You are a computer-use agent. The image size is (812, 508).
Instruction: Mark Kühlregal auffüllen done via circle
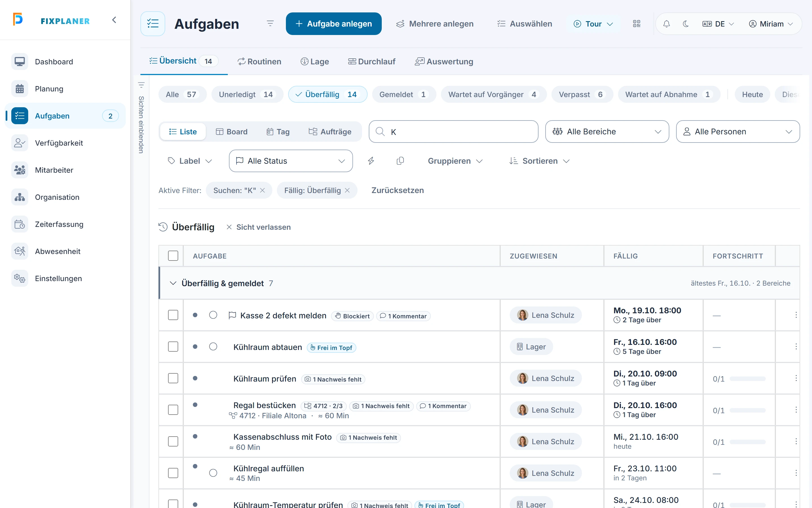point(213,473)
